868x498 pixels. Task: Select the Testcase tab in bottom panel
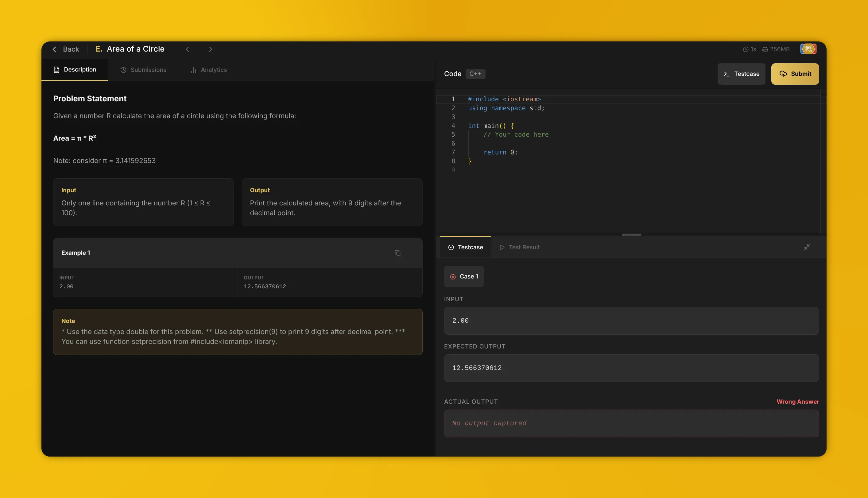465,247
